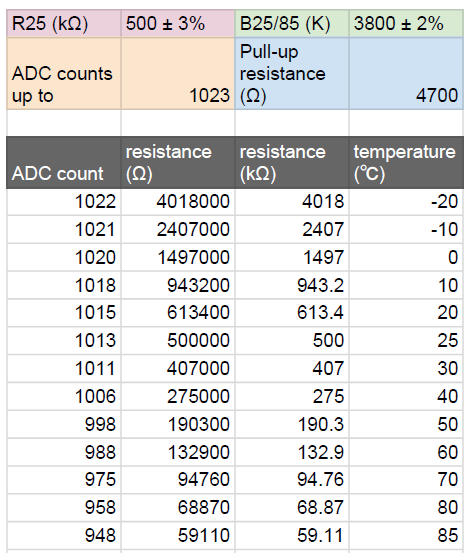Select the 943.2 kΩ cell

292,285
